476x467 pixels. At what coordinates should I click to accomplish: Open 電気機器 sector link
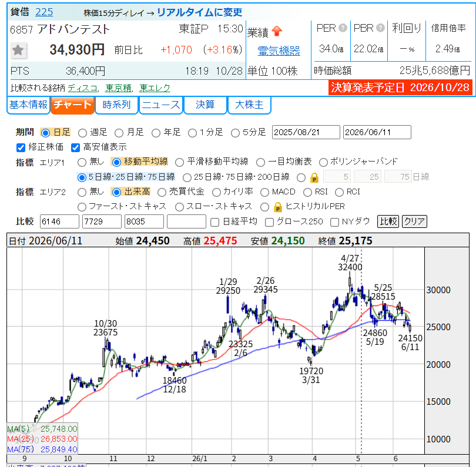click(x=279, y=51)
